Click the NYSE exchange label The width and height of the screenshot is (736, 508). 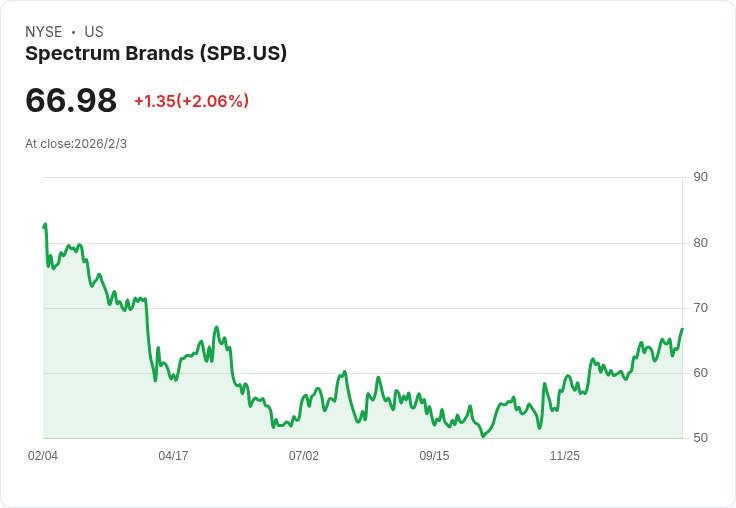(44, 32)
